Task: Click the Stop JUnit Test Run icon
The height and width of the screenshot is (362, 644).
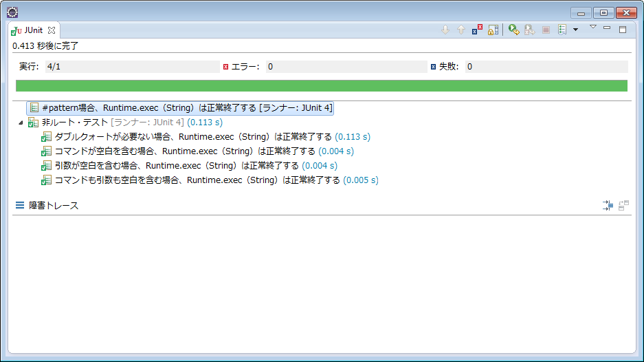Action: click(x=546, y=30)
